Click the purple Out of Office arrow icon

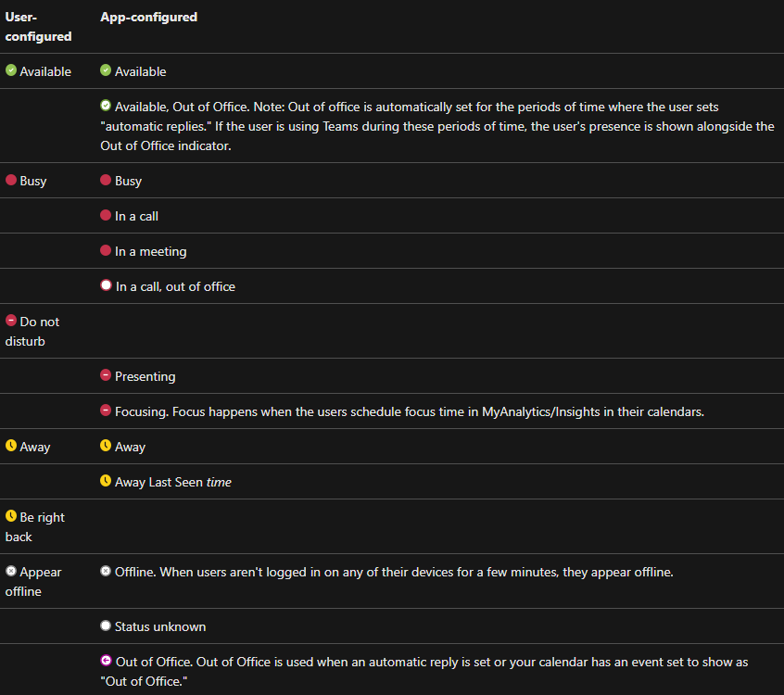[106, 661]
